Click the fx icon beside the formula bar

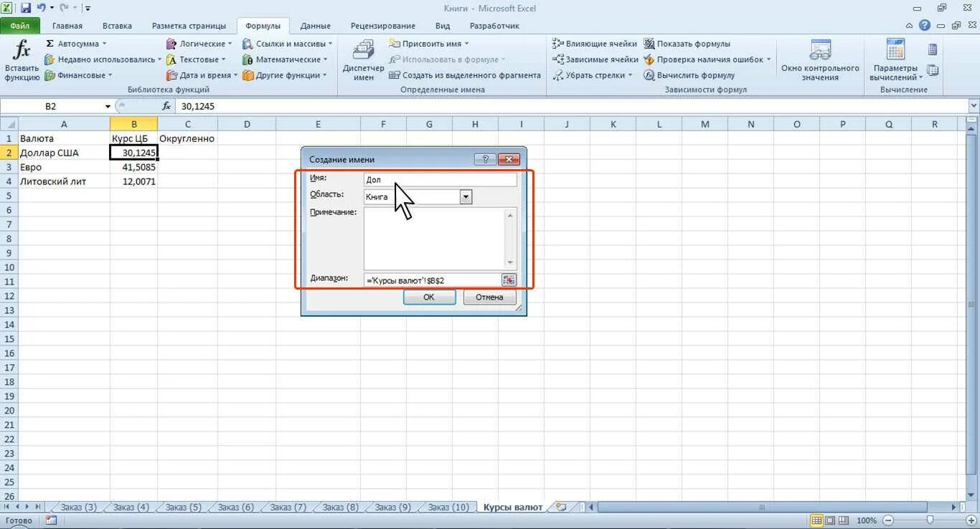click(166, 106)
